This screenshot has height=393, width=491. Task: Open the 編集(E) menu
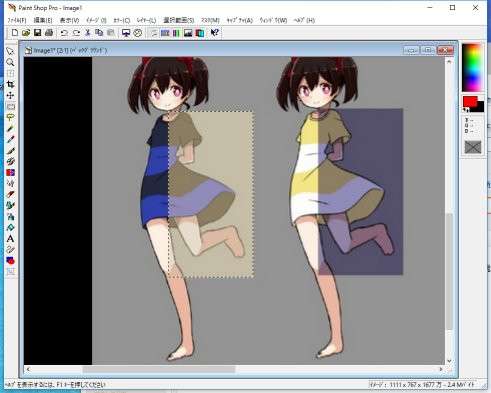click(x=43, y=20)
